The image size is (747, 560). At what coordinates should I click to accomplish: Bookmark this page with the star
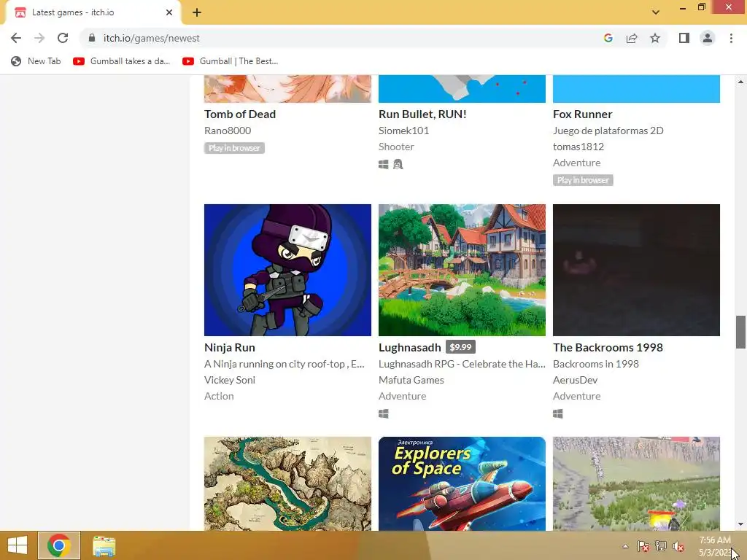[655, 38]
